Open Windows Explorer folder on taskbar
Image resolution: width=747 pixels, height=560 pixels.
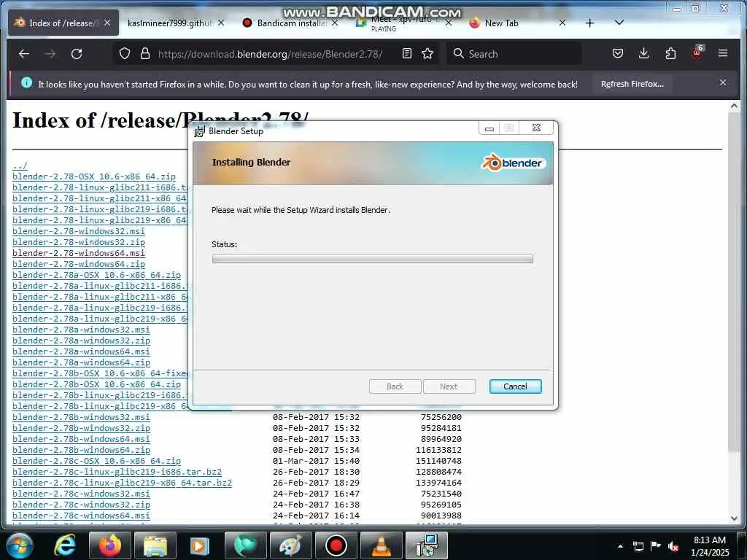pos(155,545)
